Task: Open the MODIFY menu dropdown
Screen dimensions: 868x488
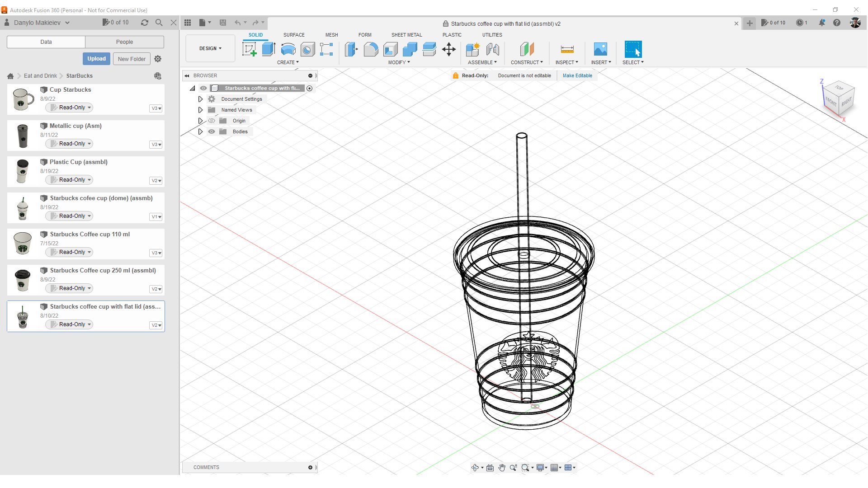Action: (x=399, y=62)
